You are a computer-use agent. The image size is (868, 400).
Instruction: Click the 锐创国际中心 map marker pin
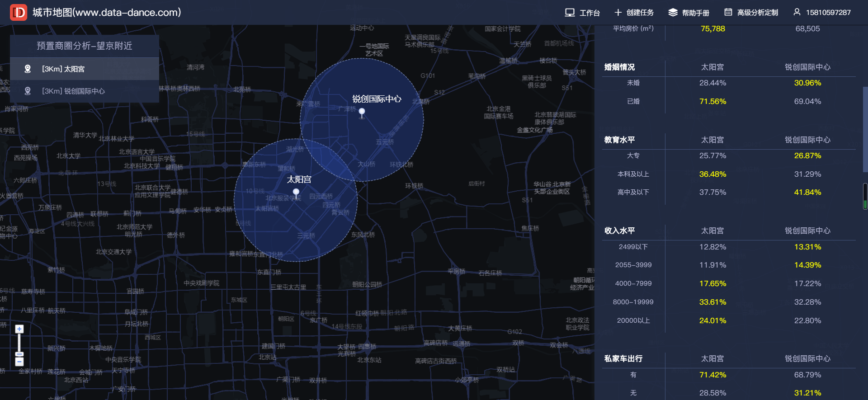[362, 113]
